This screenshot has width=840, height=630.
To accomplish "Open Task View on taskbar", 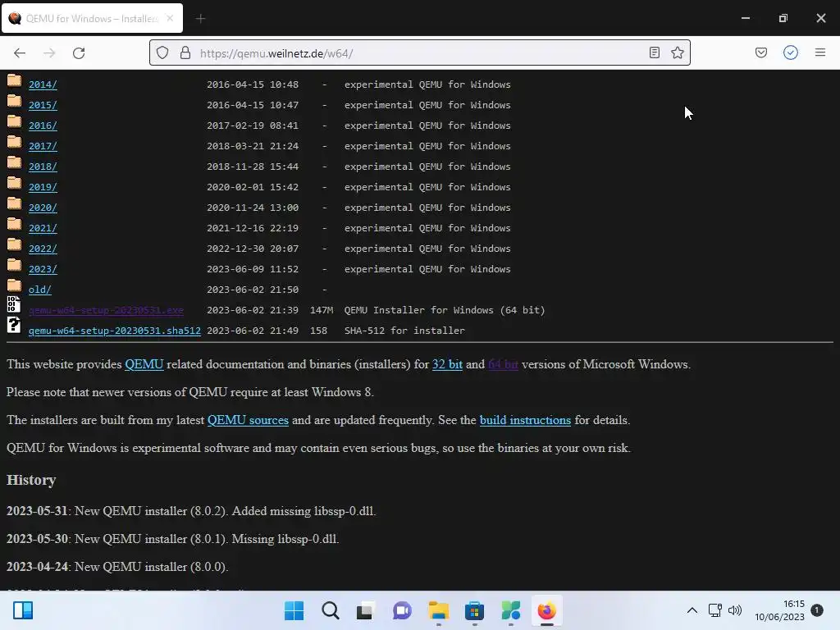I will (366, 610).
